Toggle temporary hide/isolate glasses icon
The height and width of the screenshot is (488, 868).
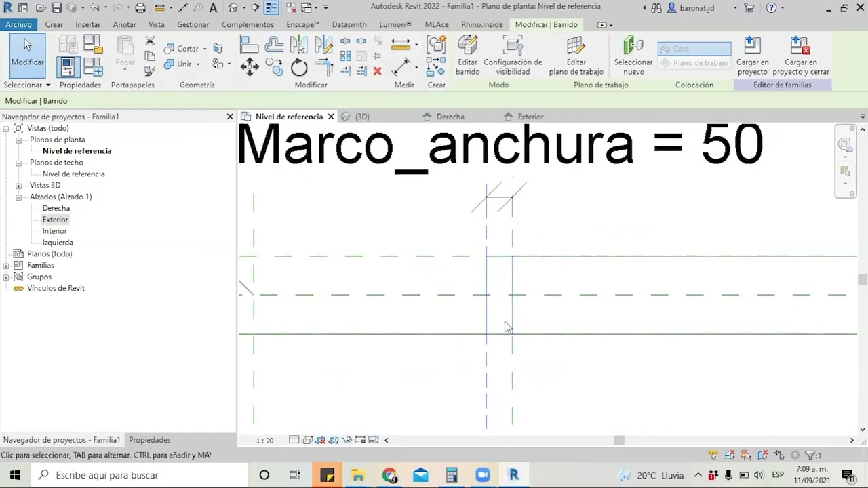347,440
